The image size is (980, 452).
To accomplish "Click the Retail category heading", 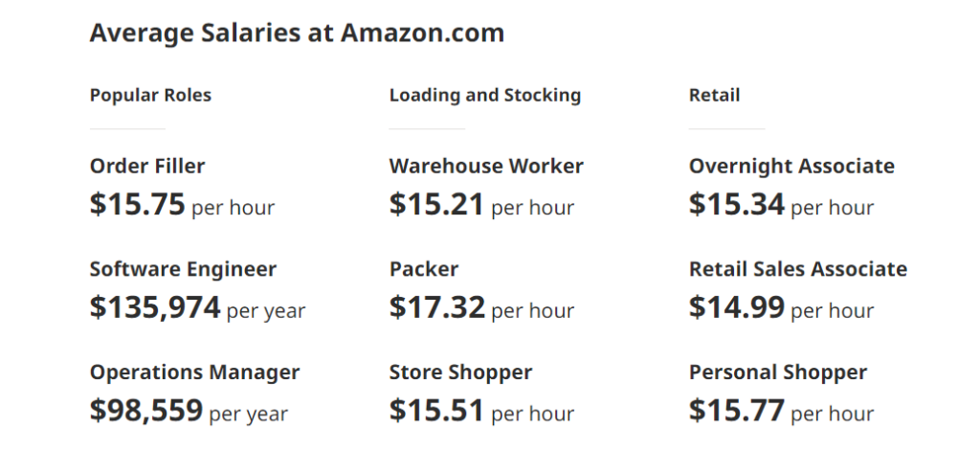I will tap(714, 95).
